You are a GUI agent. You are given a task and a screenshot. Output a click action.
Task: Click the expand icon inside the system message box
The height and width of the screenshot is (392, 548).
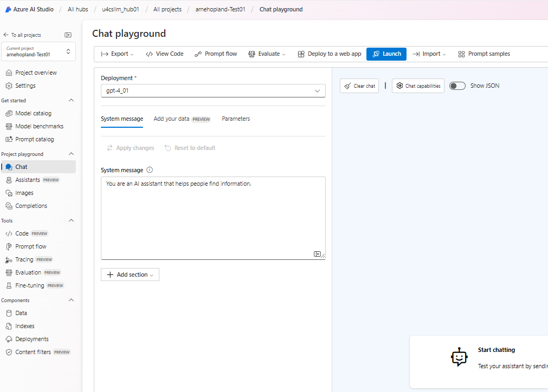point(317,254)
